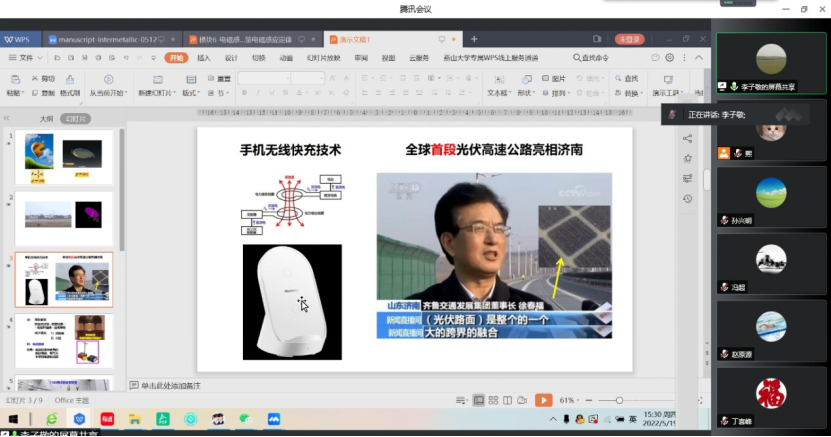Click the Picture (图片) insert icon
Viewport: 831px width, 437px height.
[x=554, y=78]
